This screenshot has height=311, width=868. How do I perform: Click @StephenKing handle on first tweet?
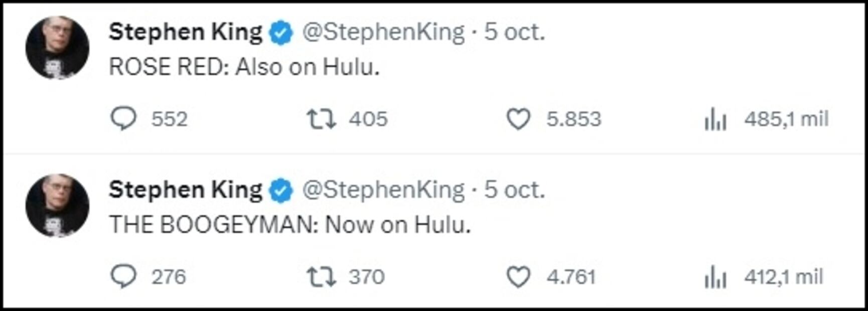[383, 33]
